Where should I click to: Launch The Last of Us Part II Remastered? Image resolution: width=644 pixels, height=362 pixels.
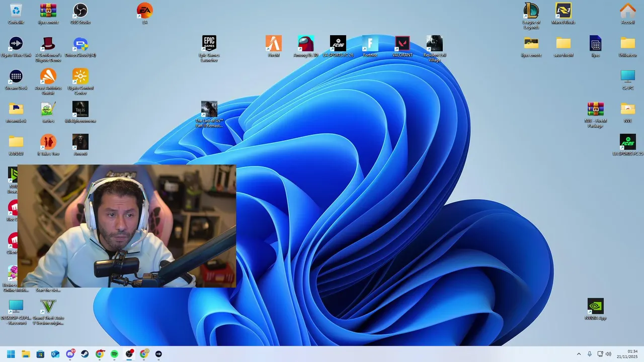[x=209, y=109]
